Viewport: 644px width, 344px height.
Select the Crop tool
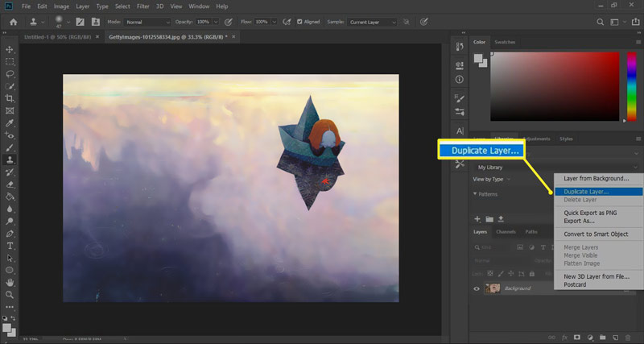pyautogui.click(x=10, y=98)
